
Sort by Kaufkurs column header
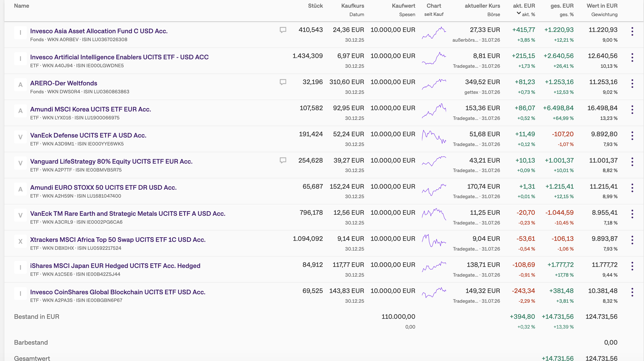[352, 6]
